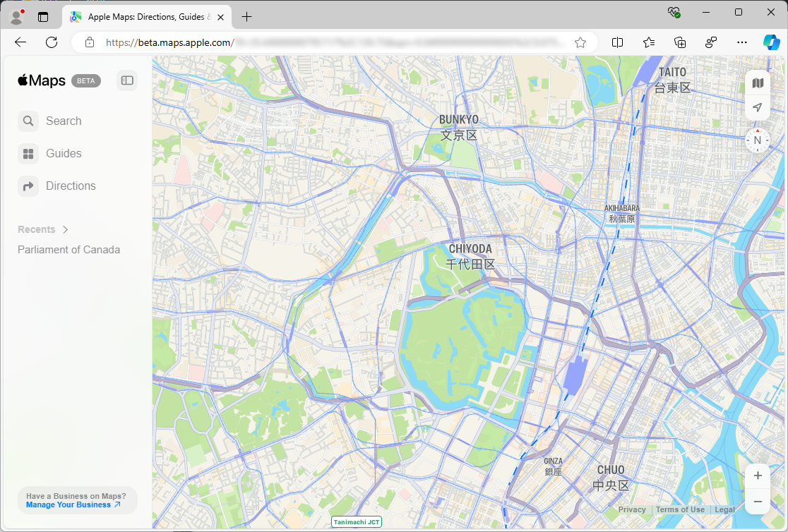Open browser Settings and more menu

[x=741, y=42]
